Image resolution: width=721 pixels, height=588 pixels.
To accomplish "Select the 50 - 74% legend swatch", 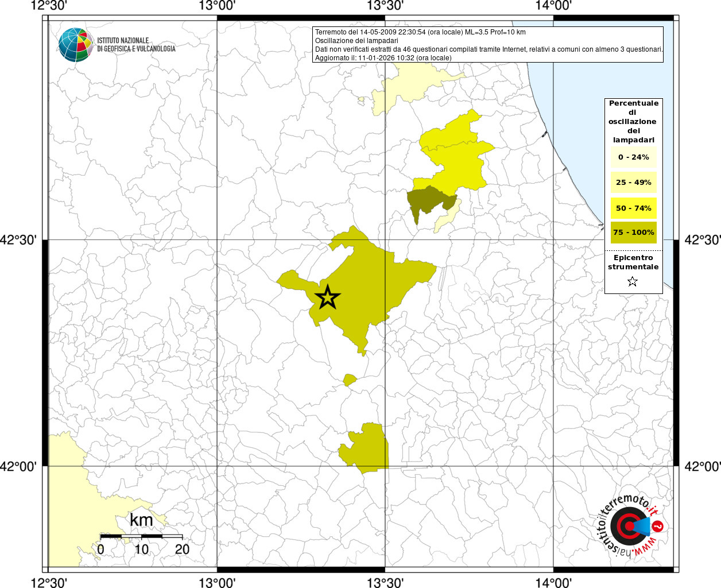I will tap(633, 208).
